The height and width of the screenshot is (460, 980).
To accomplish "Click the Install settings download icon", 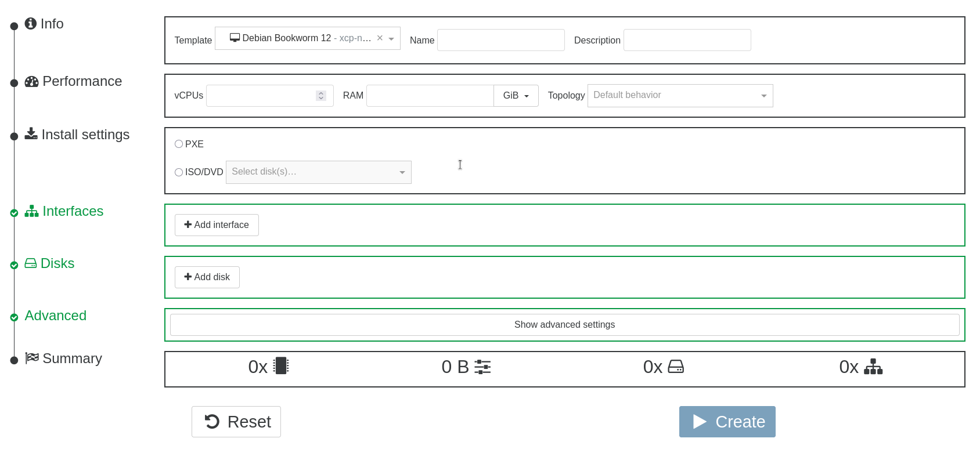I will tap(31, 134).
